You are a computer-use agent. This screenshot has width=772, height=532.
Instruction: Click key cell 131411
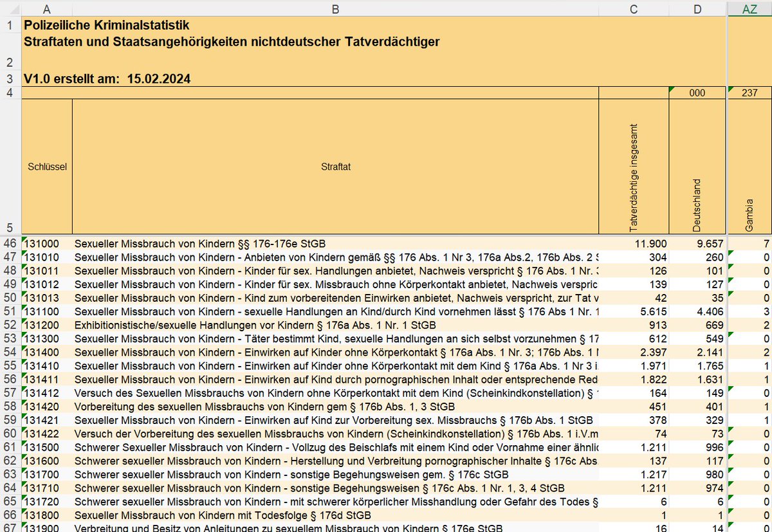tap(47, 380)
